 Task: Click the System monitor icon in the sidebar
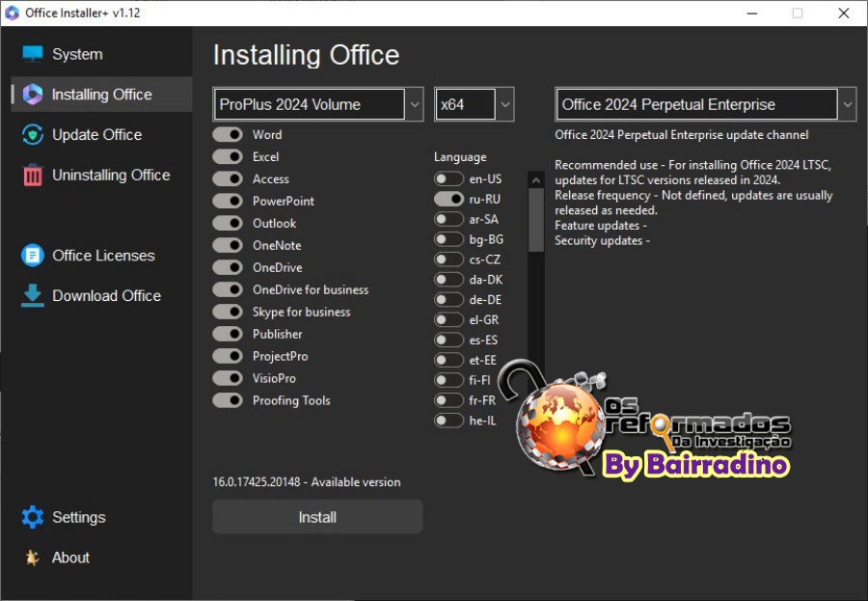[33, 54]
